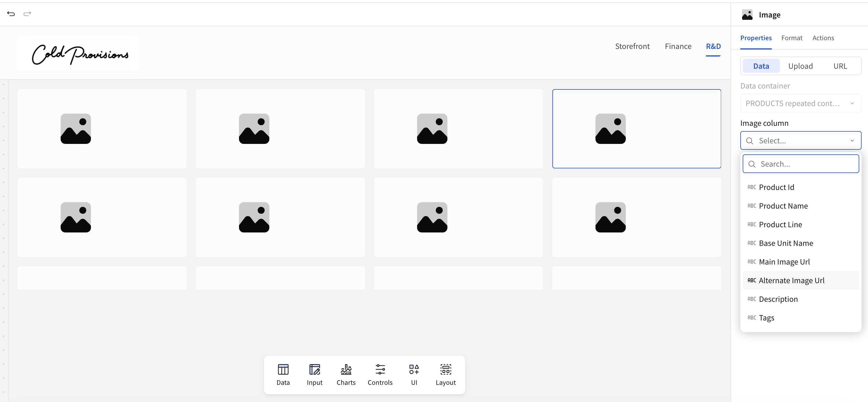Screen dimensions: 868x402
Task: Switch to the Actions tab
Action: (x=823, y=38)
